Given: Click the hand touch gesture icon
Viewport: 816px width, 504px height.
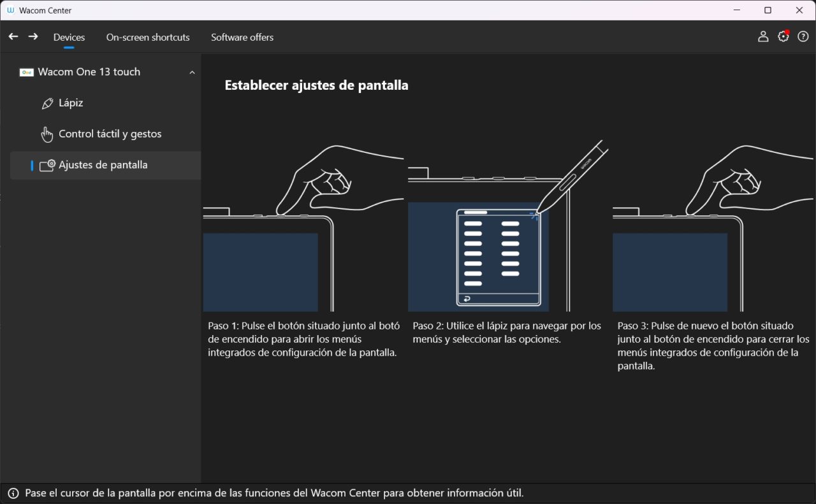Looking at the screenshot, I should click(47, 134).
